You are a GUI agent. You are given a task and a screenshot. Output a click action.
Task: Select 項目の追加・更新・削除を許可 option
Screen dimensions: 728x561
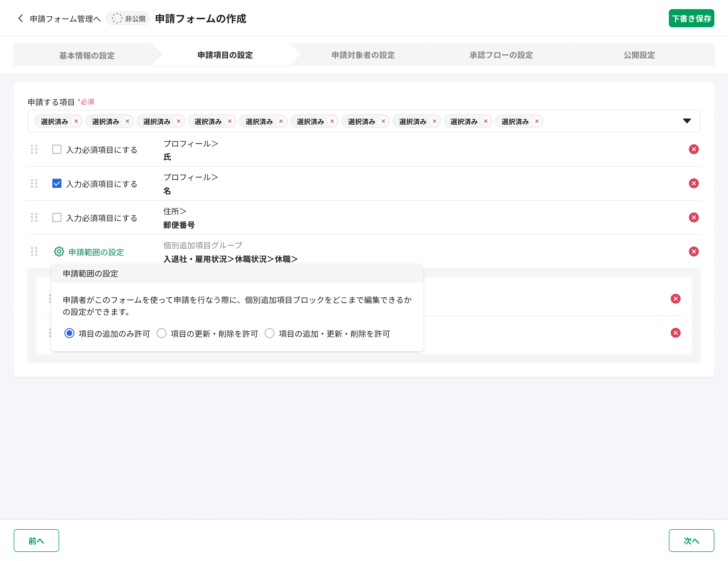click(x=269, y=333)
